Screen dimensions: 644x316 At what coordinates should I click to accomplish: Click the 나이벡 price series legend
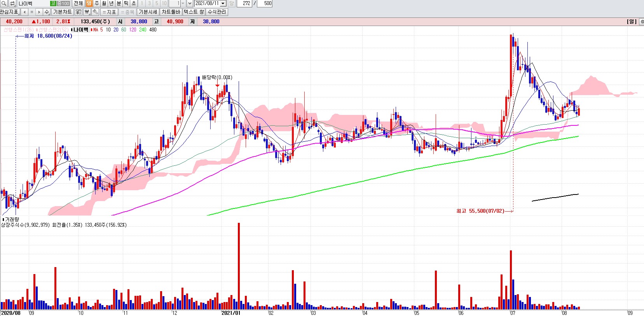pos(81,30)
